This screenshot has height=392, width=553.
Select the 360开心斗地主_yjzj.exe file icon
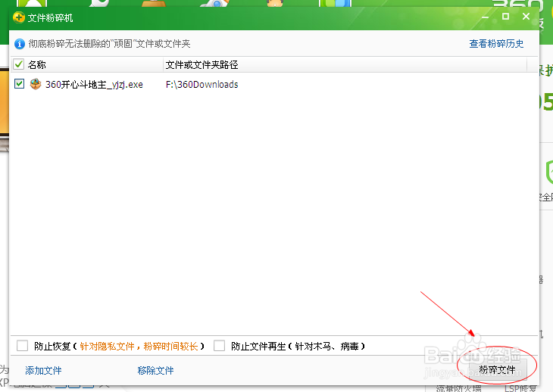(36, 84)
